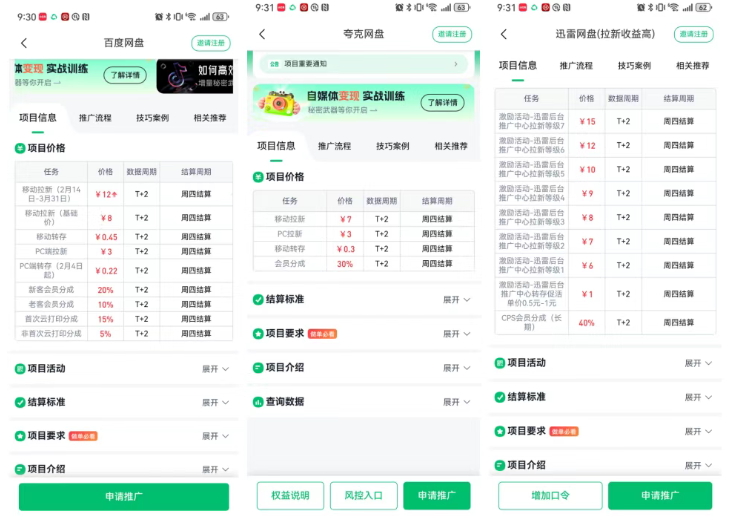Tap 增加口令 button on 迅雷网盘 screen
Viewport: 730px width, 516px height.
coord(550,496)
